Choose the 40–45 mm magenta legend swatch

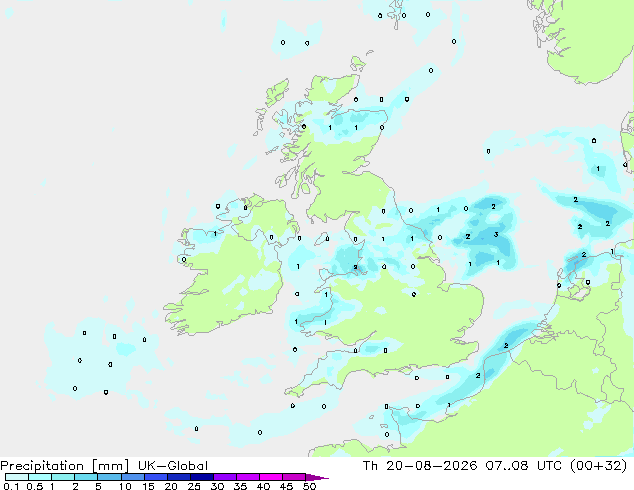click(271, 477)
